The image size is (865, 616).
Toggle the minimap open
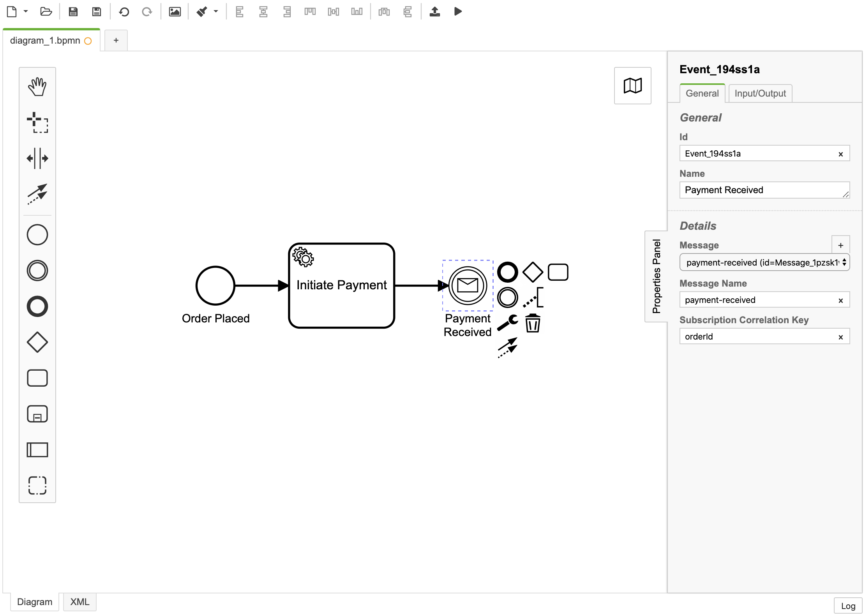point(632,86)
